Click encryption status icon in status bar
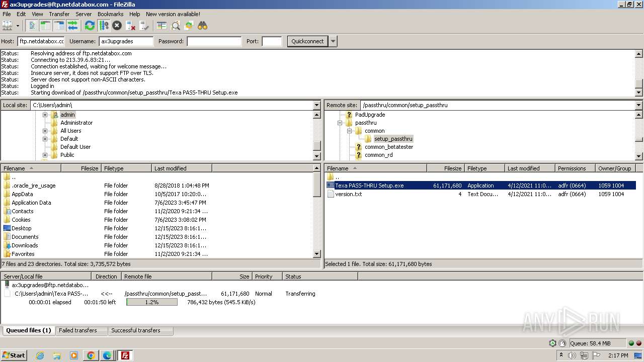 [553, 343]
